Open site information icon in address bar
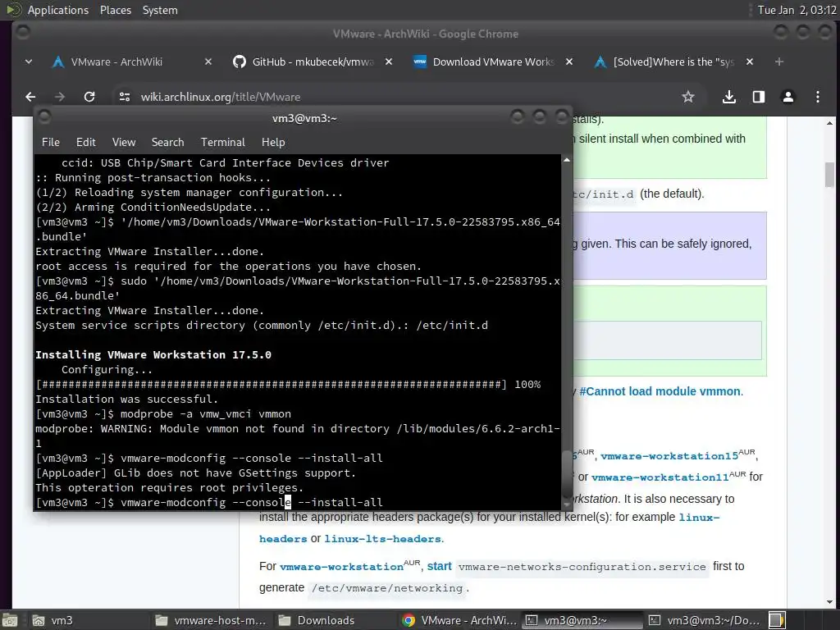Image resolution: width=840 pixels, height=630 pixels. (x=125, y=97)
